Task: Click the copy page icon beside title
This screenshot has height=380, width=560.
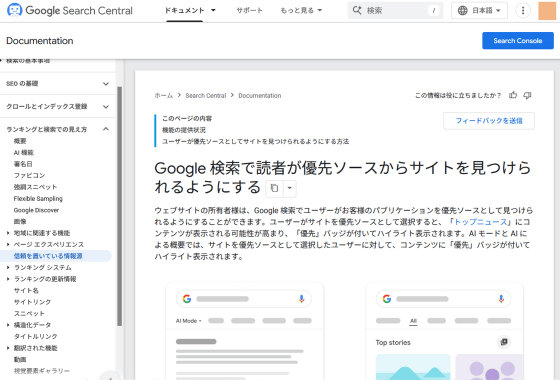Action: point(274,188)
